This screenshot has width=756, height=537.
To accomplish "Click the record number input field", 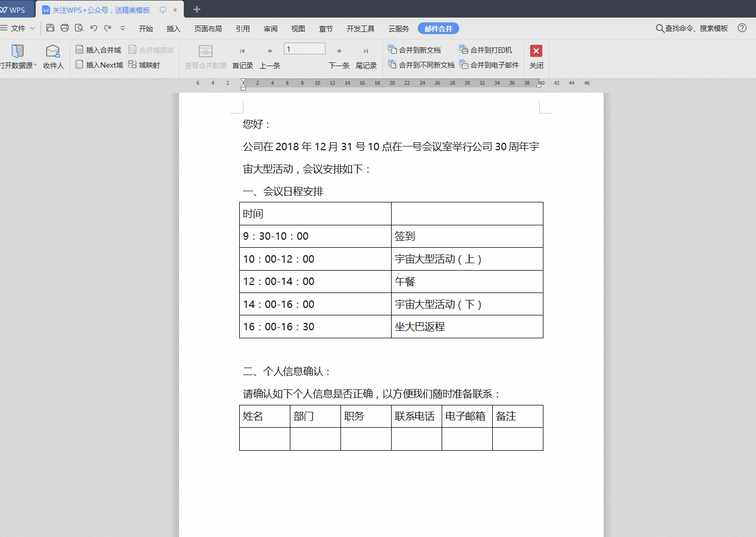I will 305,49.
